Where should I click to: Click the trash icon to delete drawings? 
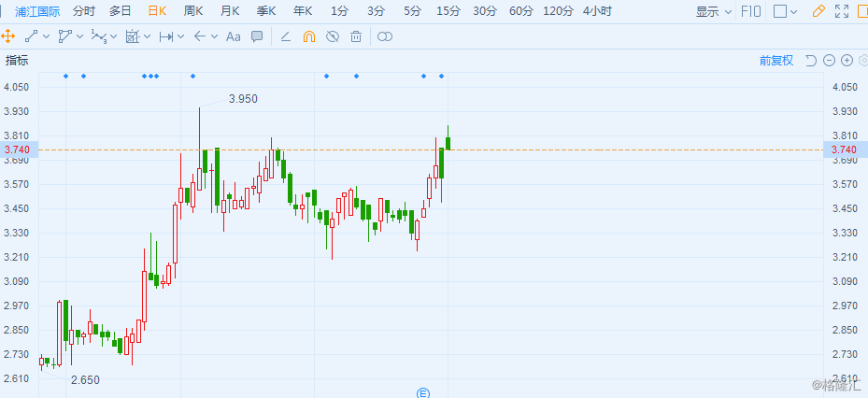pos(356,36)
